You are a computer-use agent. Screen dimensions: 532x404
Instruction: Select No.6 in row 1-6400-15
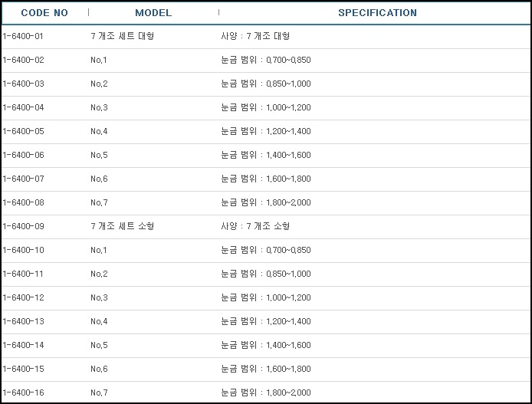click(99, 369)
